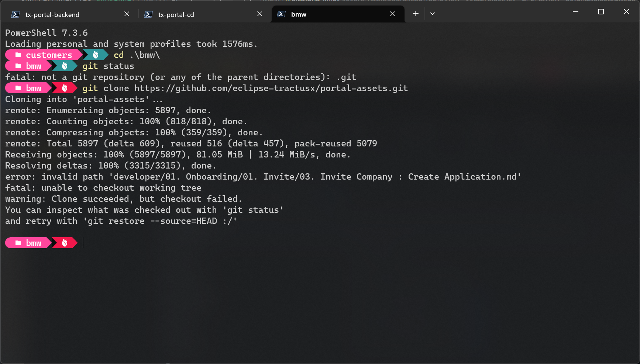Screen dimensions: 640x364
Task: Click the PowerShell icon on tx-portal-cd tab
Action: pyautogui.click(x=148, y=14)
